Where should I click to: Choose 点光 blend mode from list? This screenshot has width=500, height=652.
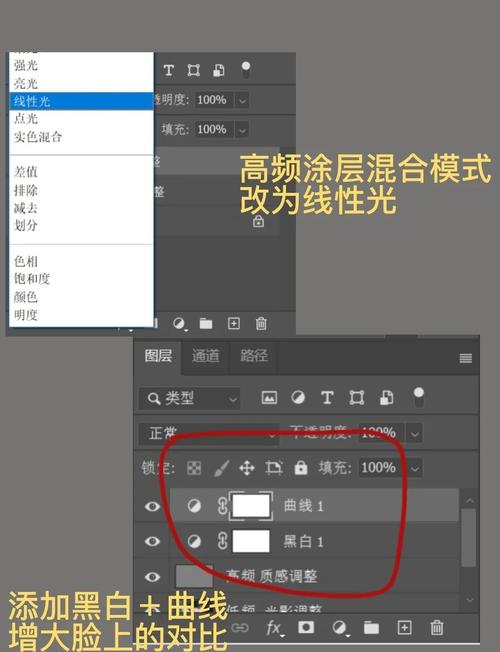click(26, 119)
